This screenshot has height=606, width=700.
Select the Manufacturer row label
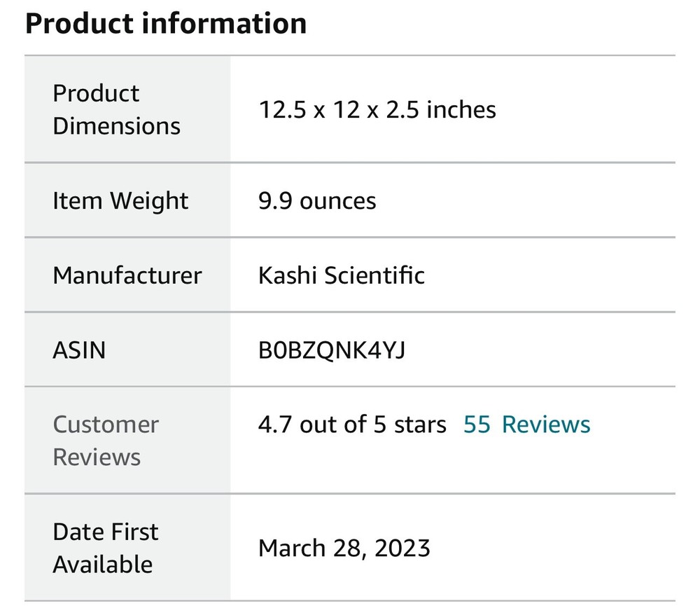tap(127, 275)
